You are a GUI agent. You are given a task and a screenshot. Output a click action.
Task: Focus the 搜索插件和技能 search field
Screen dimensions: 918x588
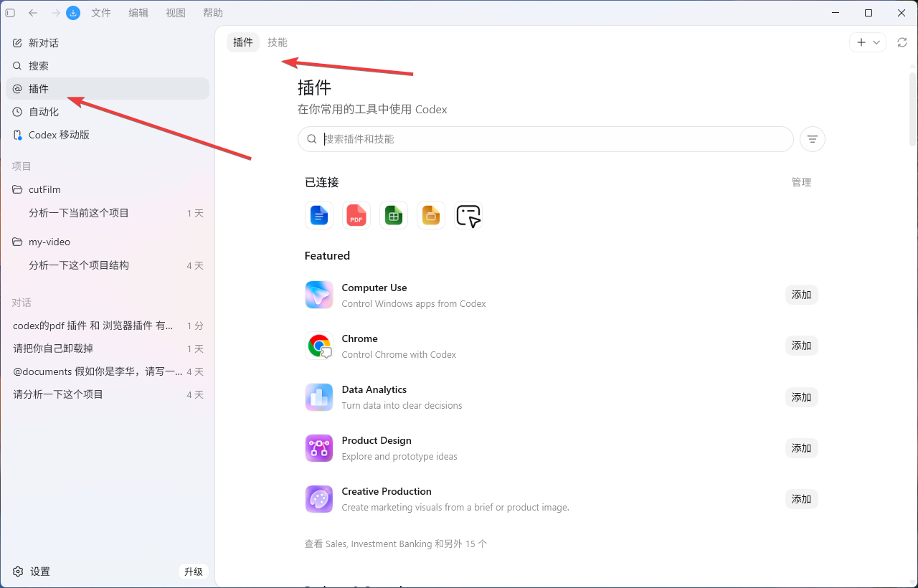click(x=546, y=139)
